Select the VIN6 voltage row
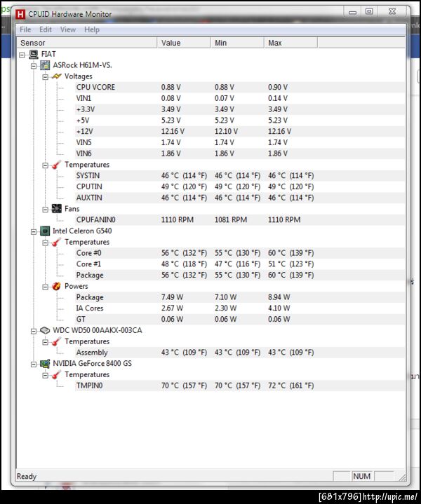This screenshot has height=504, width=421. click(x=240, y=154)
